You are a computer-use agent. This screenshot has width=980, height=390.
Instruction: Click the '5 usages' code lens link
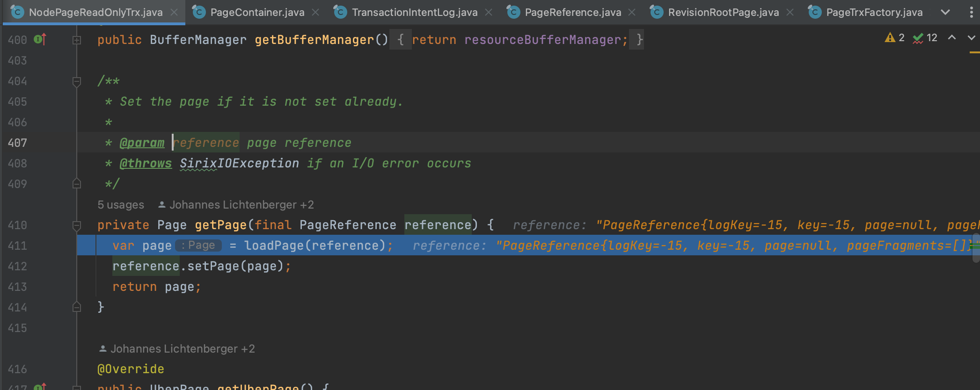point(121,205)
